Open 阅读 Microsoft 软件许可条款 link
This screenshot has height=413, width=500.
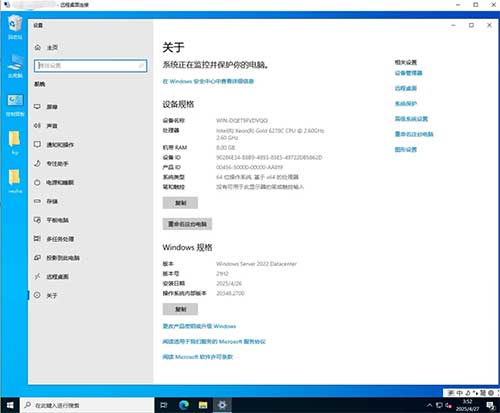tap(198, 357)
